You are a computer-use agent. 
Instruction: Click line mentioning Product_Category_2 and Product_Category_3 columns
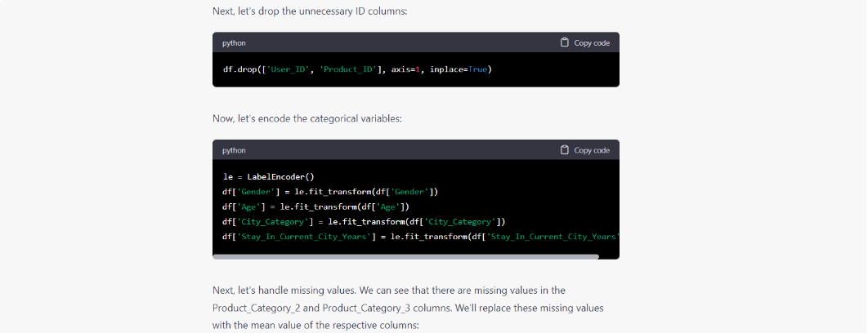click(408, 308)
